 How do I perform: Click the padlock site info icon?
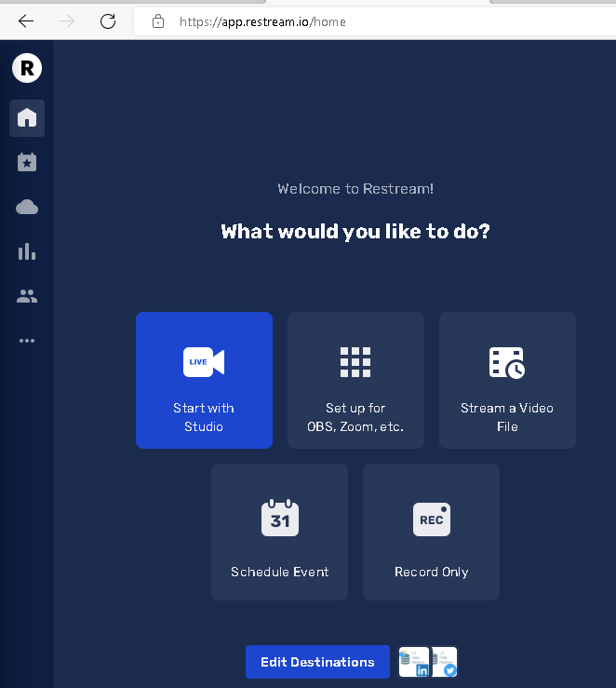pyautogui.click(x=158, y=21)
